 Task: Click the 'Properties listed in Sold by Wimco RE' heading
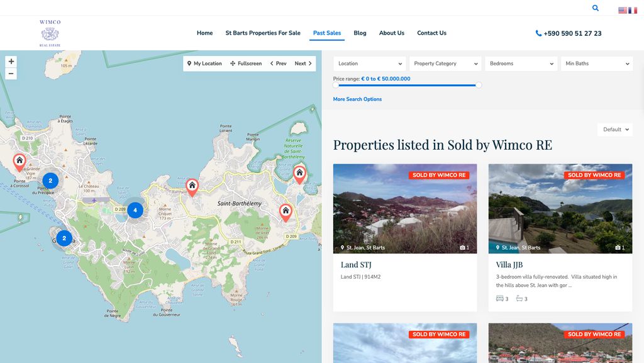tap(442, 145)
